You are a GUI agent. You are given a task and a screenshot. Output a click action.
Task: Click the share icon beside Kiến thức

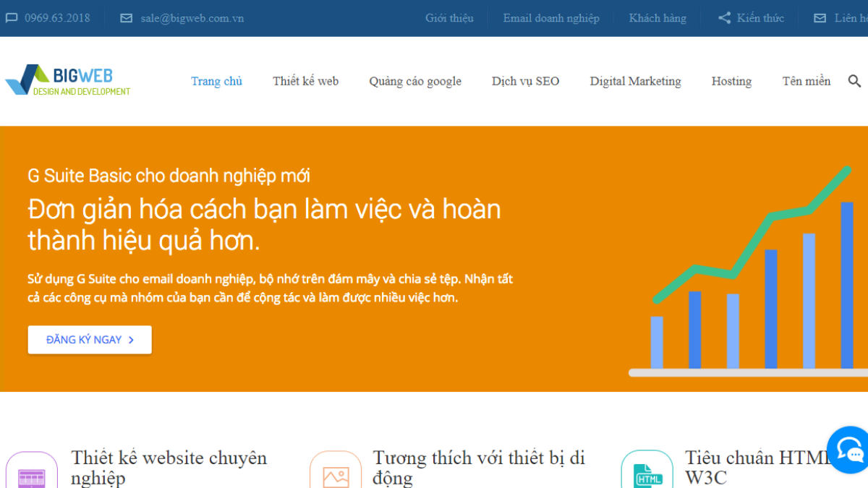[724, 18]
